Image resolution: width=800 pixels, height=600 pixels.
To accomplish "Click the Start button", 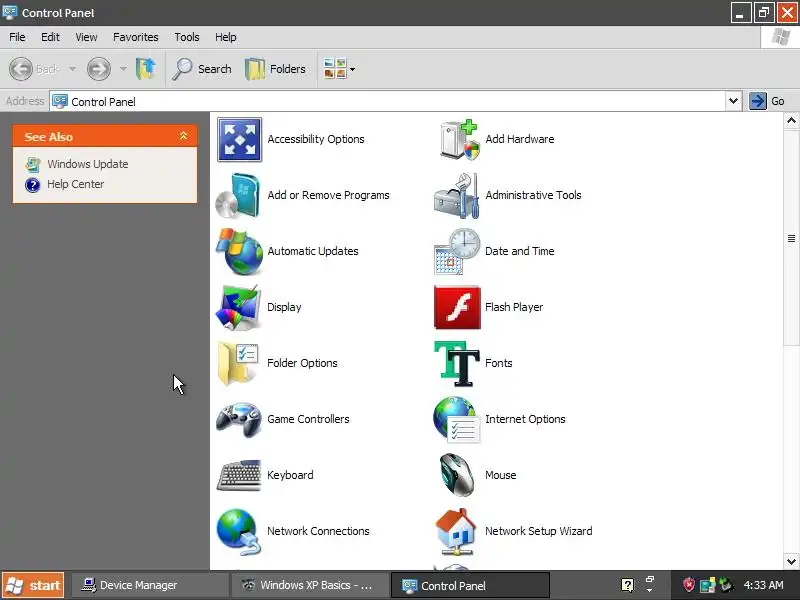I will coord(33,585).
